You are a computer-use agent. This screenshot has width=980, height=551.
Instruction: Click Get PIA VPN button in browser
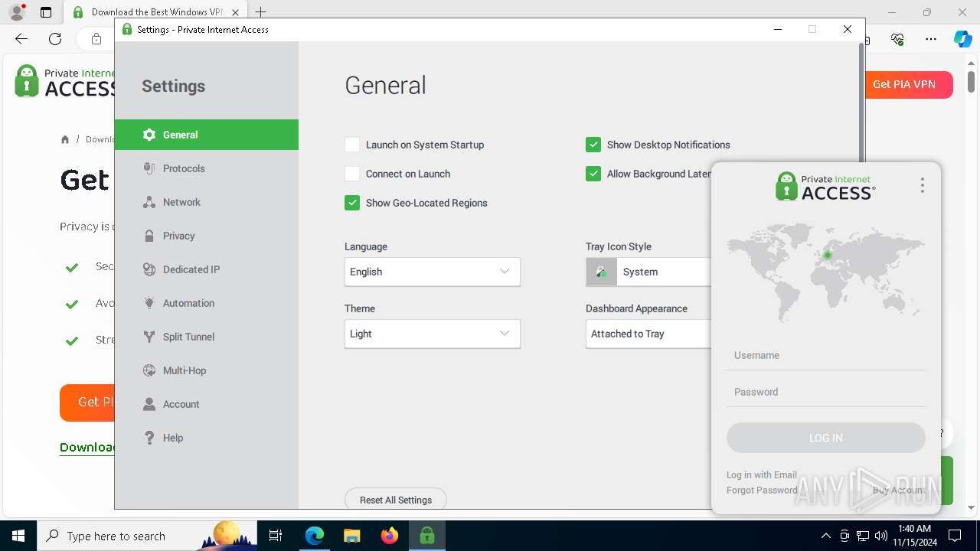(909, 84)
